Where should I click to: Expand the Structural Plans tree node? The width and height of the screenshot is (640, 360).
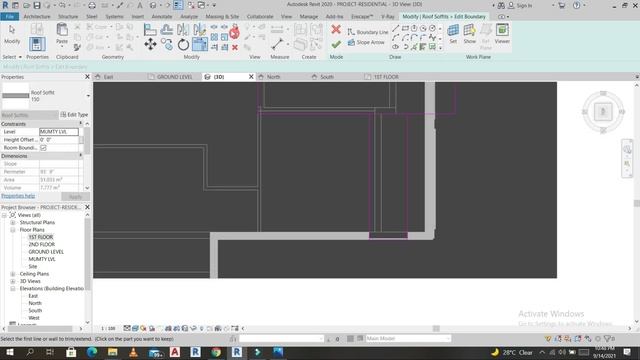(x=13, y=222)
